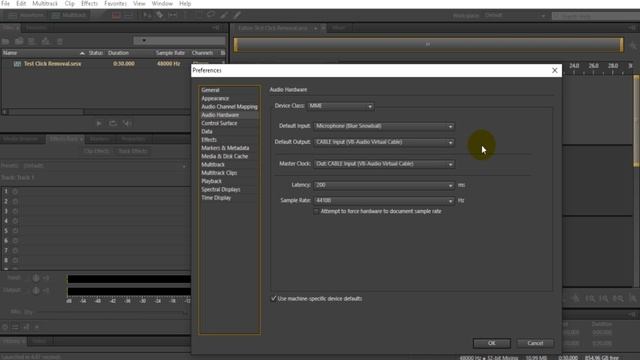The width and height of the screenshot is (640, 360).
Task: Select the Spot Healing Brush tool in toolbar
Action: click(x=237, y=15)
